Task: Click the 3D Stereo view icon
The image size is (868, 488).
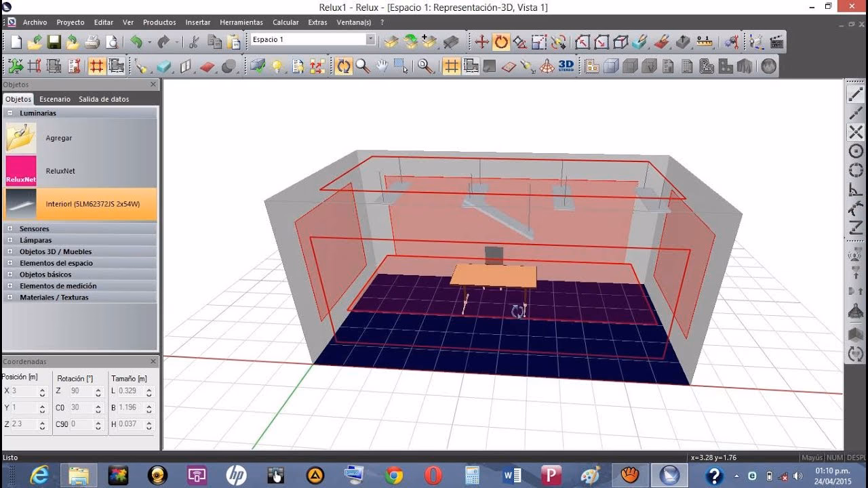Action: 566,66
